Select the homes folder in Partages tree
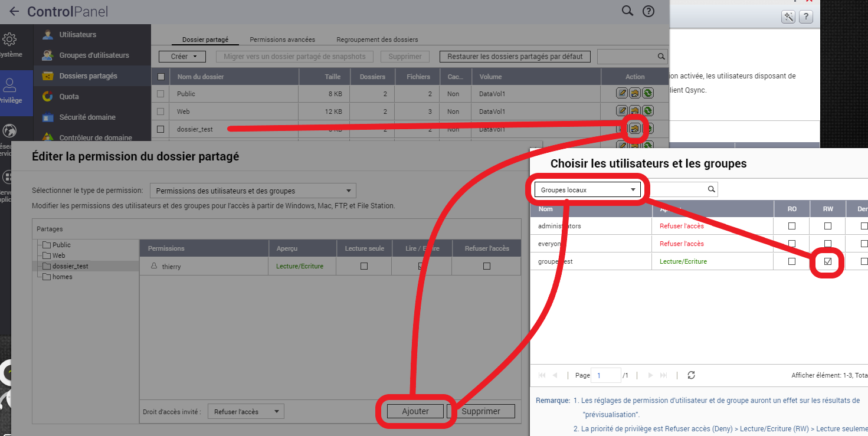868x436 pixels. pyautogui.click(x=62, y=277)
